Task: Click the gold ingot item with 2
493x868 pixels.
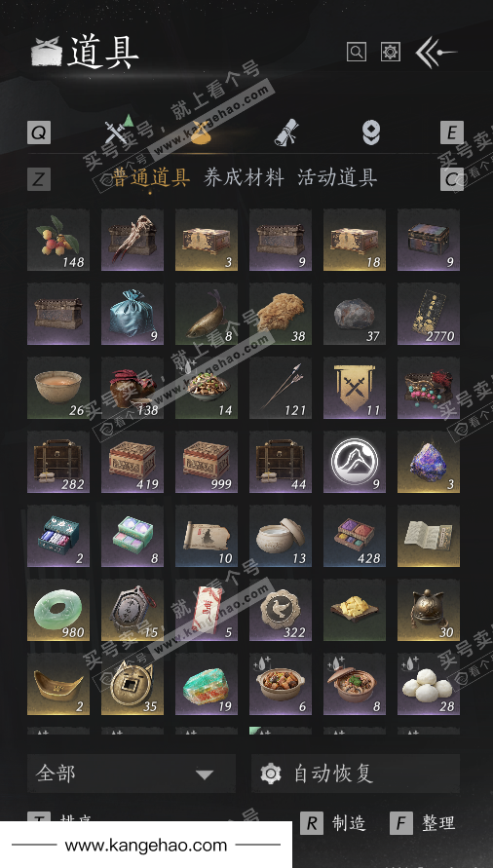Action: [x=58, y=684]
